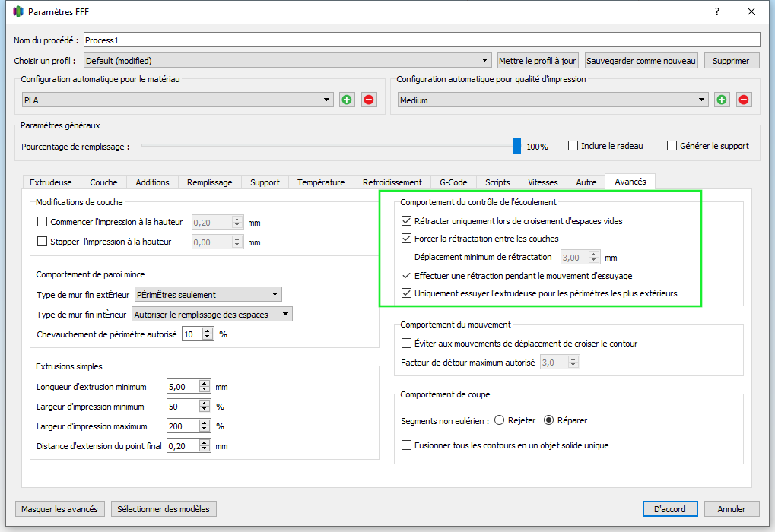Expand the Type de mur fin extérieur dropdown
Screen dimensions: 775x532
point(208,294)
